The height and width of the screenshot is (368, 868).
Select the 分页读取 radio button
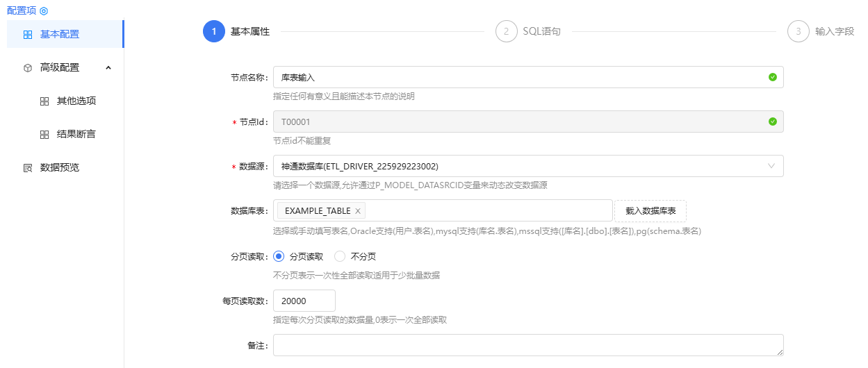pos(279,256)
